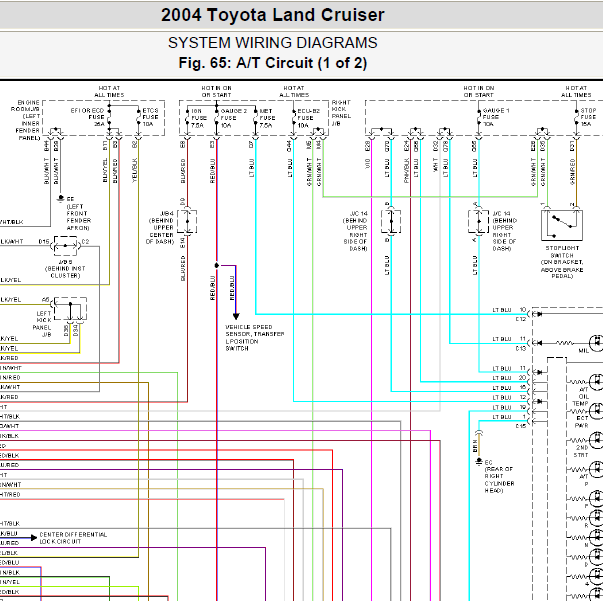The height and width of the screenshot is (601, 603).
Task: Click the 2ND STRT lamp symbol
Action: [x=597, y=440]
